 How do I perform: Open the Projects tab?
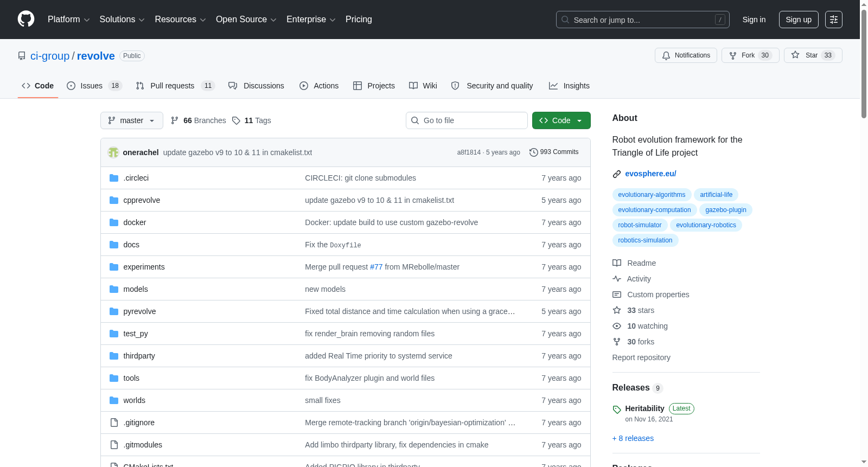[374, 86]
